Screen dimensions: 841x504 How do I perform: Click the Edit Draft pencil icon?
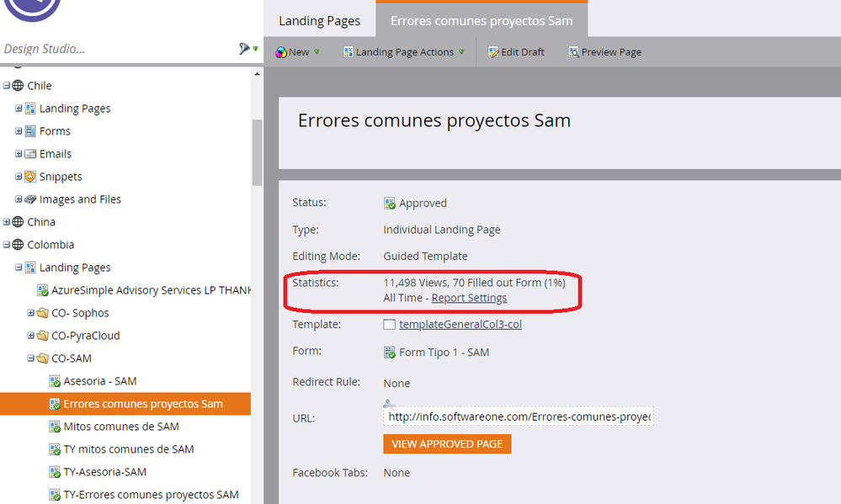pyautogui.click(x=493, y=52)
